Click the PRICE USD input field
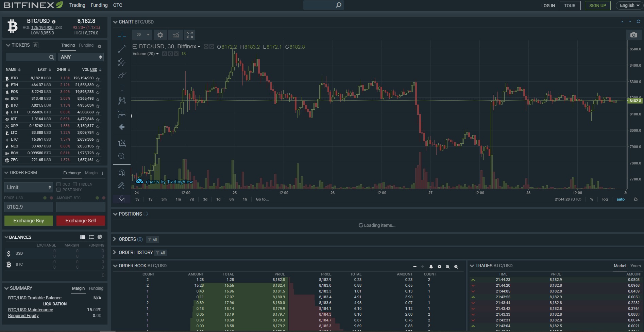This screenshot has width=644, height=332. (x=29, y=207)
